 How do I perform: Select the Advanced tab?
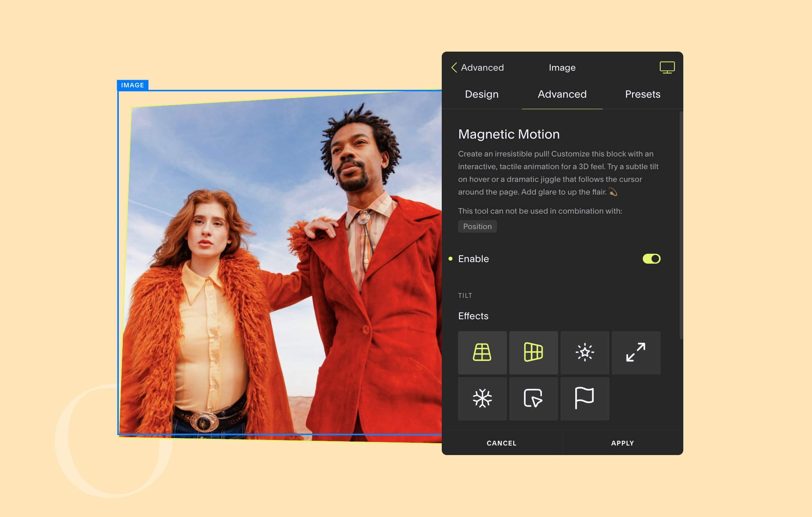562,95
